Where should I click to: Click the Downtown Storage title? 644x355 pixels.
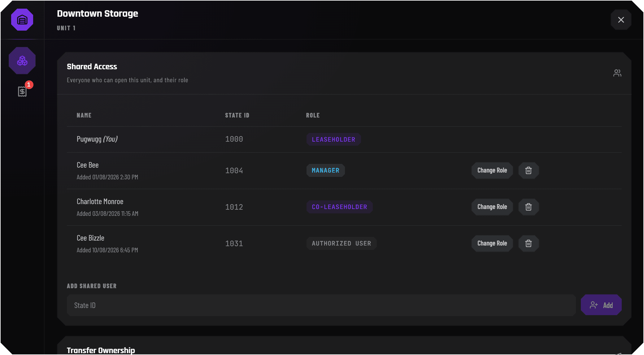tap(98, 14)
